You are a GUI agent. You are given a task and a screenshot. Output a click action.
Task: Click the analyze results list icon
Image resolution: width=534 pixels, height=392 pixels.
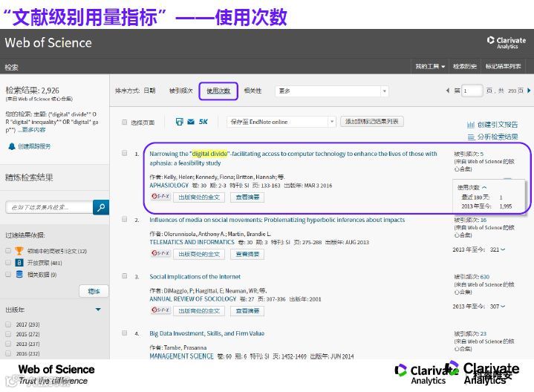click(x=471, y=137)
